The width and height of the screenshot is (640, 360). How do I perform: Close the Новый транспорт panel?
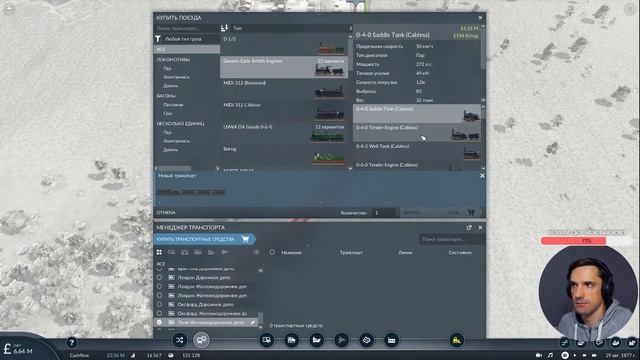[x=482, y=176]
